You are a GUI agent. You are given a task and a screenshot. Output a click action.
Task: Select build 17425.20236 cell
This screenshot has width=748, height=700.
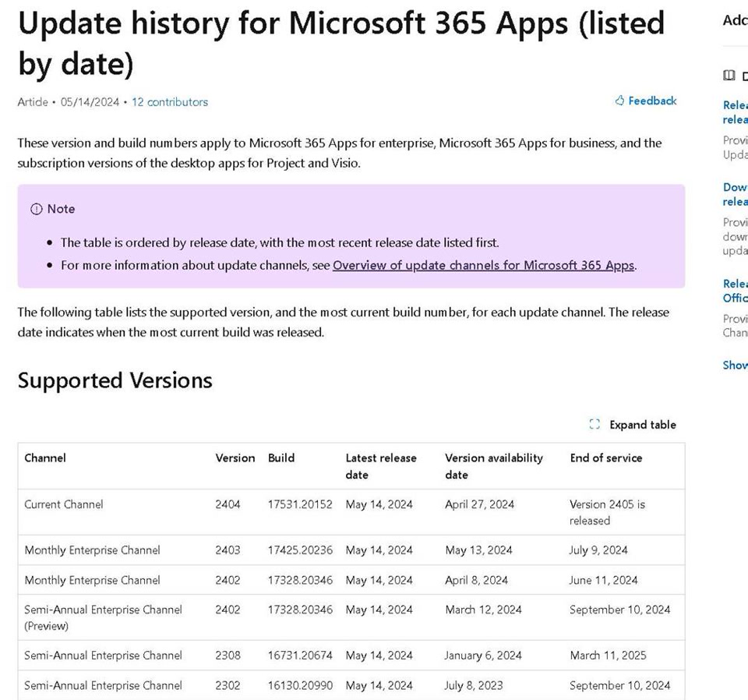tap(300, 550)
